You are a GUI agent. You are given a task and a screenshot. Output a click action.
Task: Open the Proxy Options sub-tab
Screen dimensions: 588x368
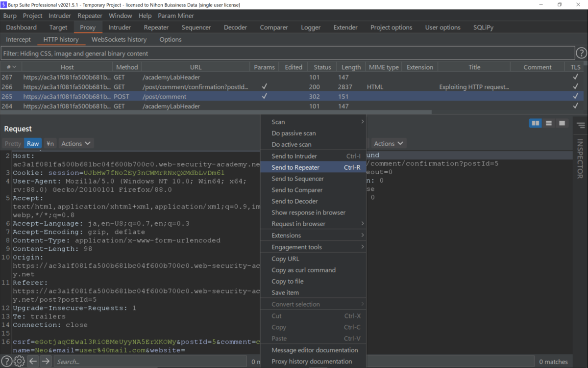171,39
